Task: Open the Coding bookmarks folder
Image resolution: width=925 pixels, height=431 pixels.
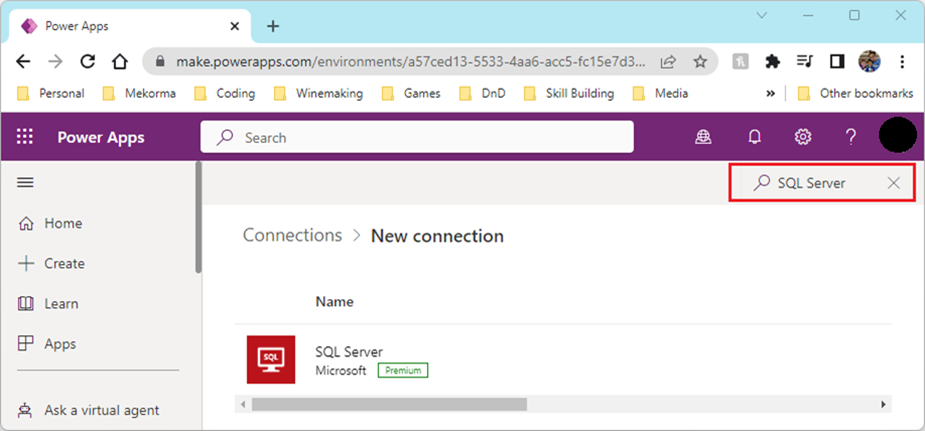Action: pyautogui.click(x=225, y=93)
